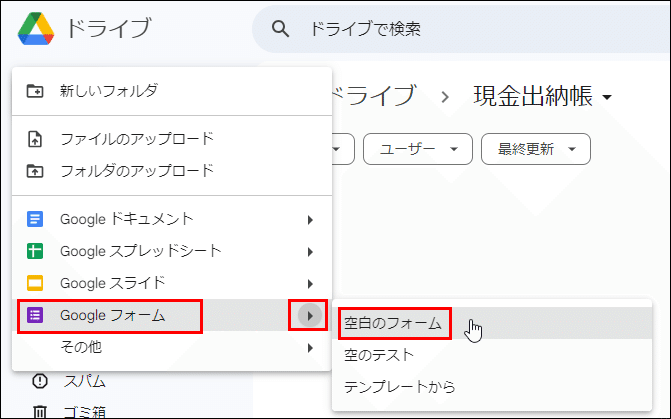Click the spam exclamation icon
This screenshot has height=419, width=671.
(x=40, y=381)
